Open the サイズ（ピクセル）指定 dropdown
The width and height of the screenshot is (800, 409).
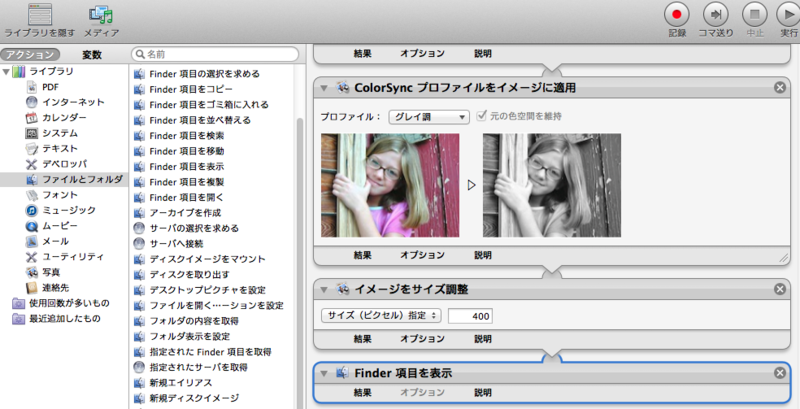(x=381, y=316)
